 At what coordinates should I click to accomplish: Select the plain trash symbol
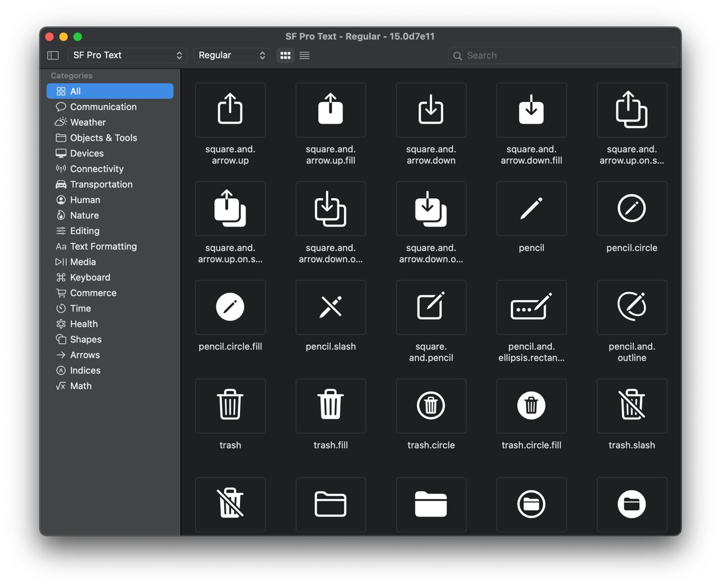click(x=230, y=406)
